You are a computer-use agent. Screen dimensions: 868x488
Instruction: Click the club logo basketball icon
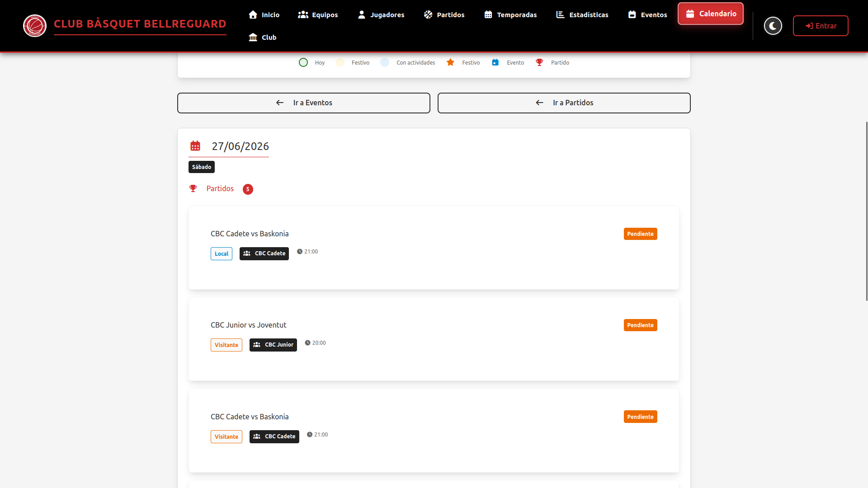(x=35, y=26)
